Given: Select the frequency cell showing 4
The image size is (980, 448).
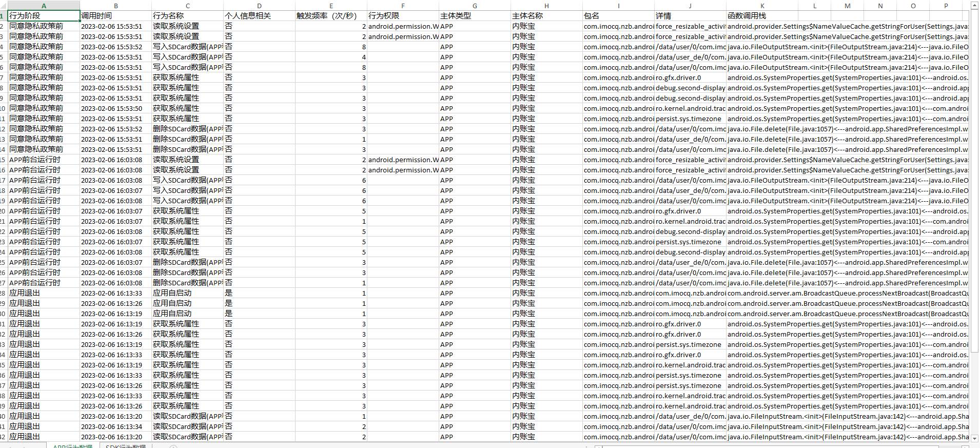Looking at the screenshot, I should click(x=331, y=57).
